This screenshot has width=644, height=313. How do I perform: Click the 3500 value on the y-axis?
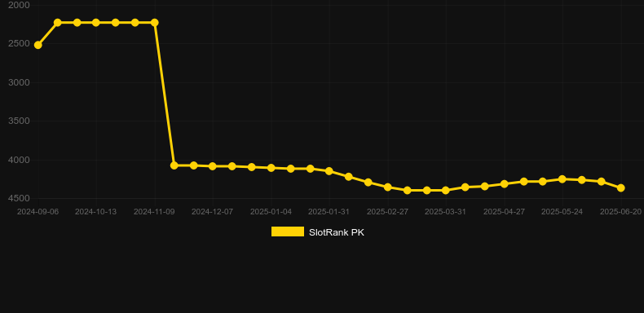tap(19, 121)
